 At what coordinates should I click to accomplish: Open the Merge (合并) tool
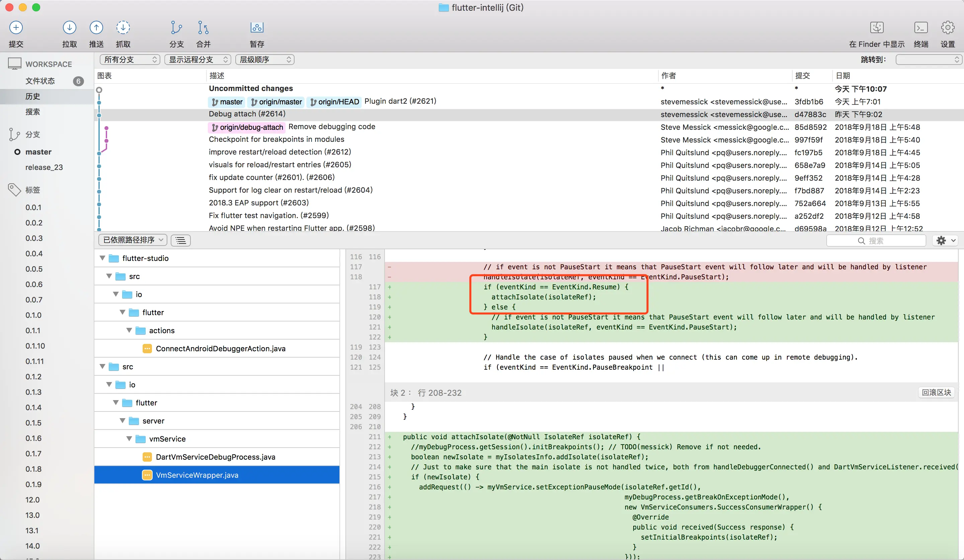coord(203,27)
